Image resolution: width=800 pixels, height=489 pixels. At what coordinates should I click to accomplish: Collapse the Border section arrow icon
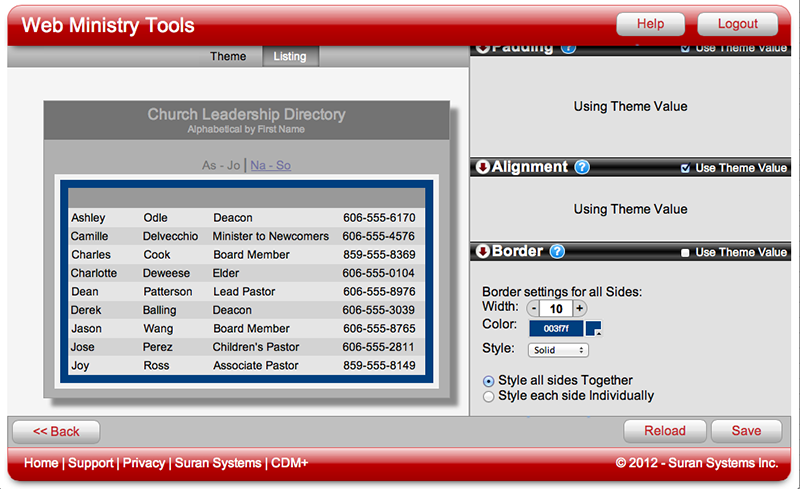click(482, 252)
